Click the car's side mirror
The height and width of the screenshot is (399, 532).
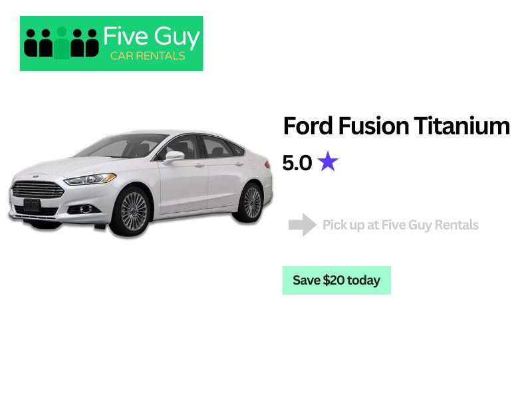174,157
